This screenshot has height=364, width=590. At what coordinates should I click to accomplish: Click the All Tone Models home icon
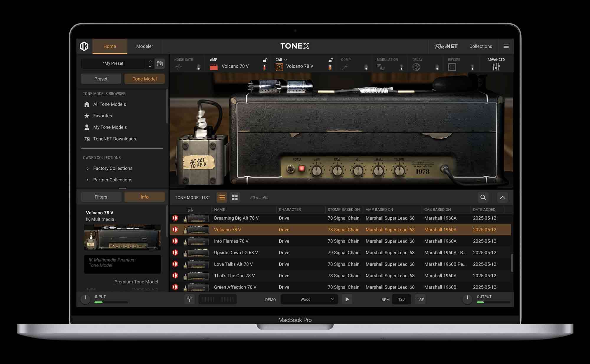point(87,104)
